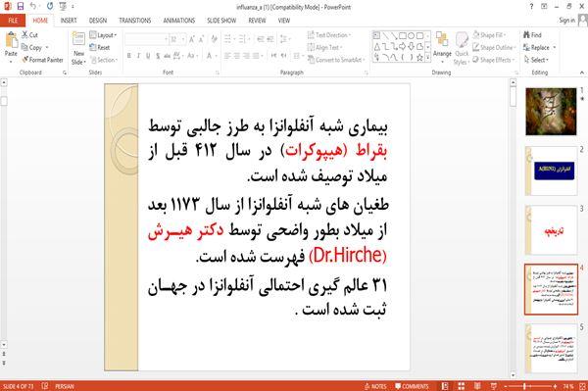Viewport: 588px width, 391px height.
Task: Click the Paste clipboard icon
Action: coord(11,40)
